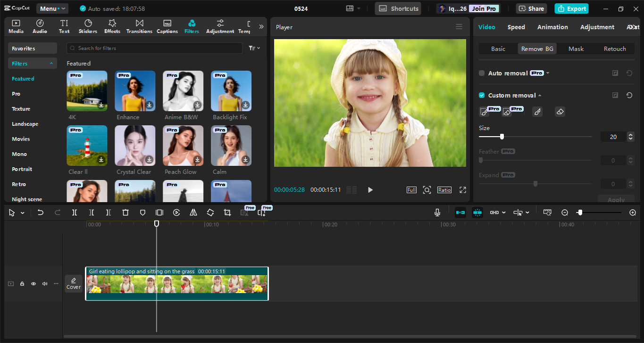Switch to the Mask tab
Image resolution: width=644 pixels, height=343 pixels.
[576, 49]
